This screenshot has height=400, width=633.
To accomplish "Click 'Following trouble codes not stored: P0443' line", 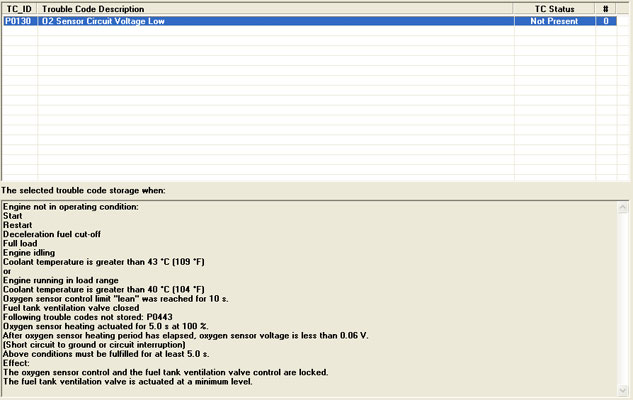I will 88,317.
